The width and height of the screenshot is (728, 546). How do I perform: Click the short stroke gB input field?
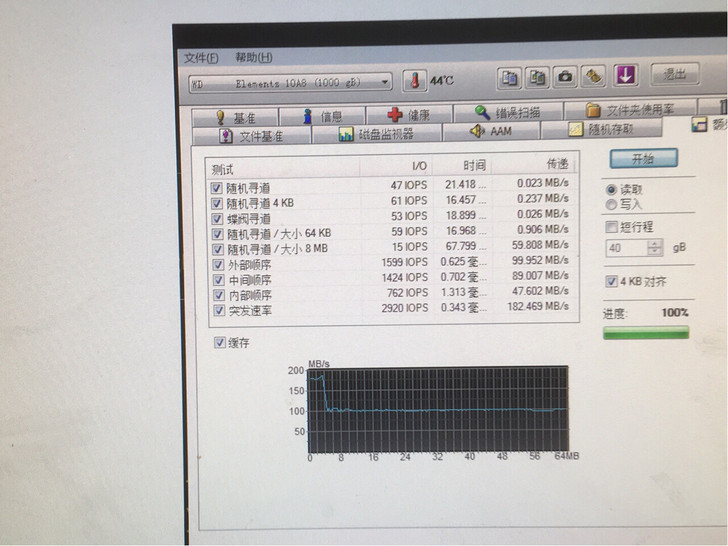(627, 248)
